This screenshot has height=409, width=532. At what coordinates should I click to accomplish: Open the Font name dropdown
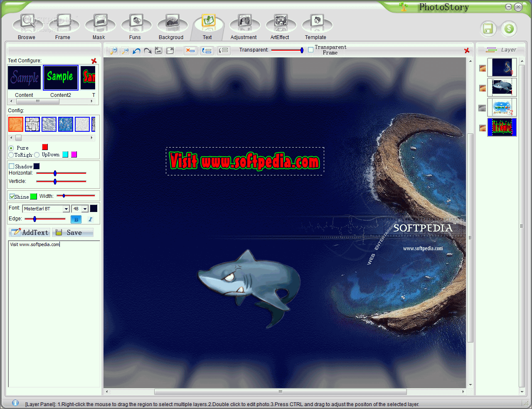click(66, 209)
